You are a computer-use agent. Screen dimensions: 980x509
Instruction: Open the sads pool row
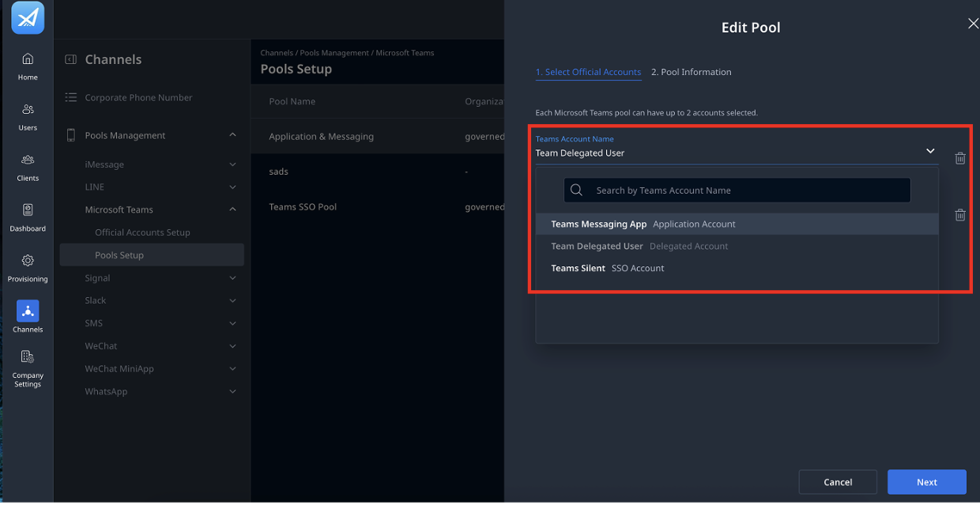378,172
